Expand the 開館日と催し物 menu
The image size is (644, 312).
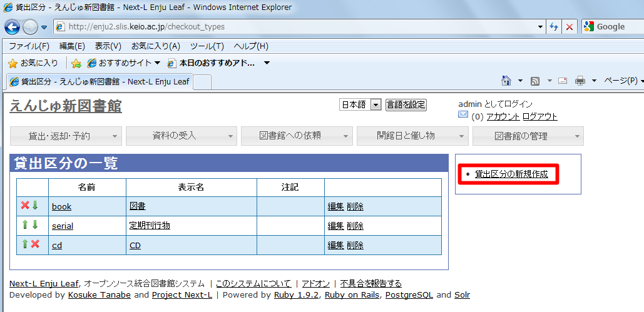(413, 136)
